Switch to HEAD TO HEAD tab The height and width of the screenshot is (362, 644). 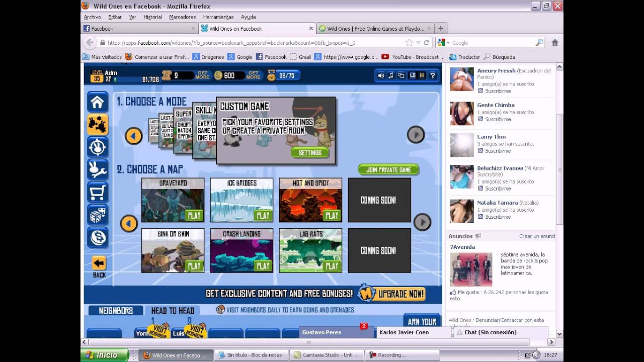pyautogui.click(x=173, y=311)
